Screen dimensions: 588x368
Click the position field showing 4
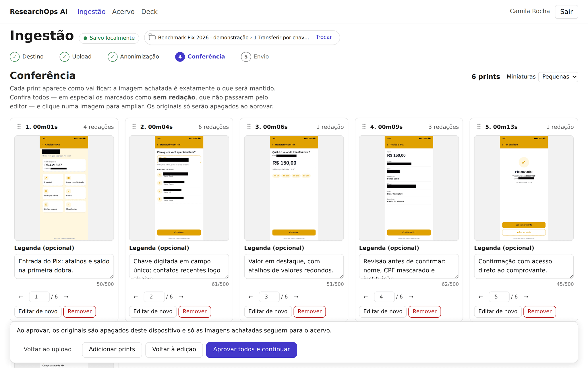(x=384, y=297)
